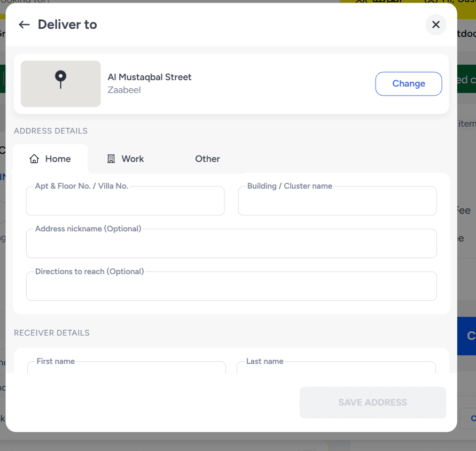
Task: Click the Apt & Floor No. field
Action: [x=126, y=201]
